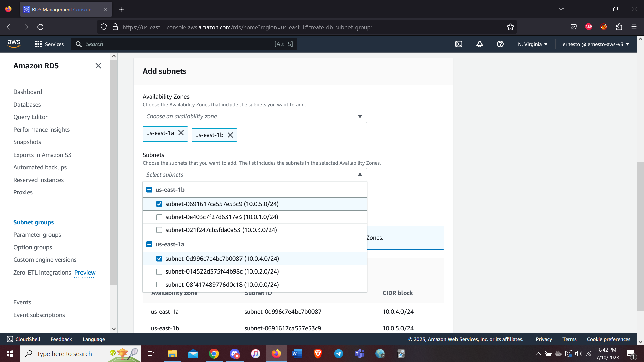The width and height of the screenshot is (644, 362).
Task: Open AWS CloudShell icon in top bar
Action: coord(459,44)
